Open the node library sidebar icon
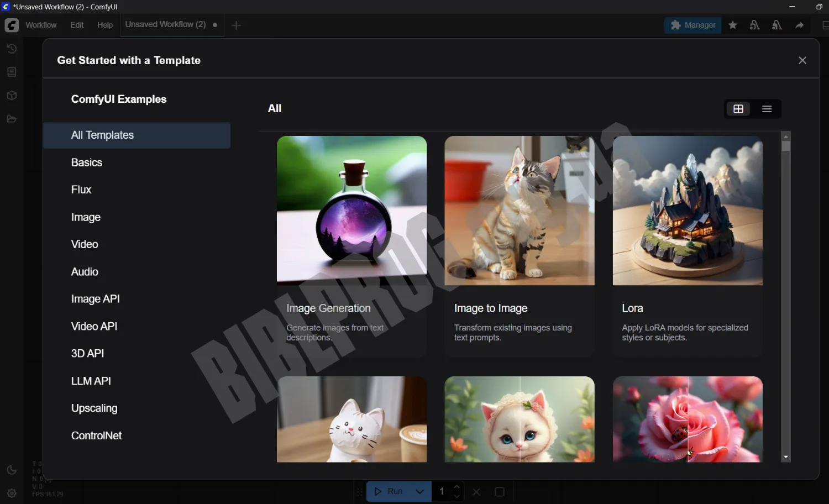The height and width of the screenshot is (504, 829). click(x=12, y=72)
